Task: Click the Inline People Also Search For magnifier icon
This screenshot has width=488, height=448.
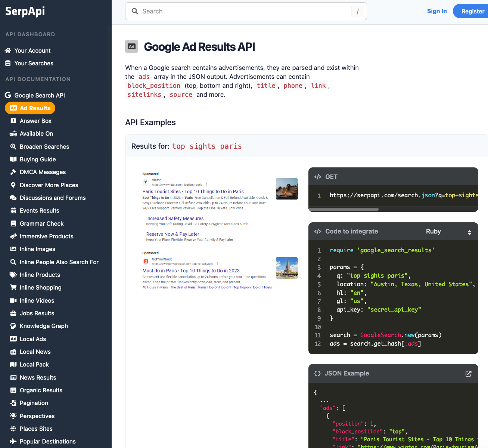Action: 13,262
